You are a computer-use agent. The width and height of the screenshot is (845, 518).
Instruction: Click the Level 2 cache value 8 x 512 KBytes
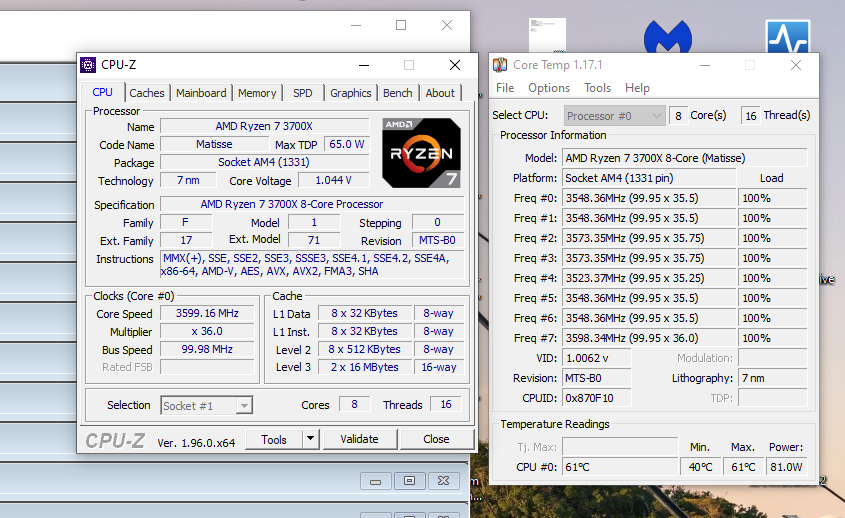tap(365, 349)
